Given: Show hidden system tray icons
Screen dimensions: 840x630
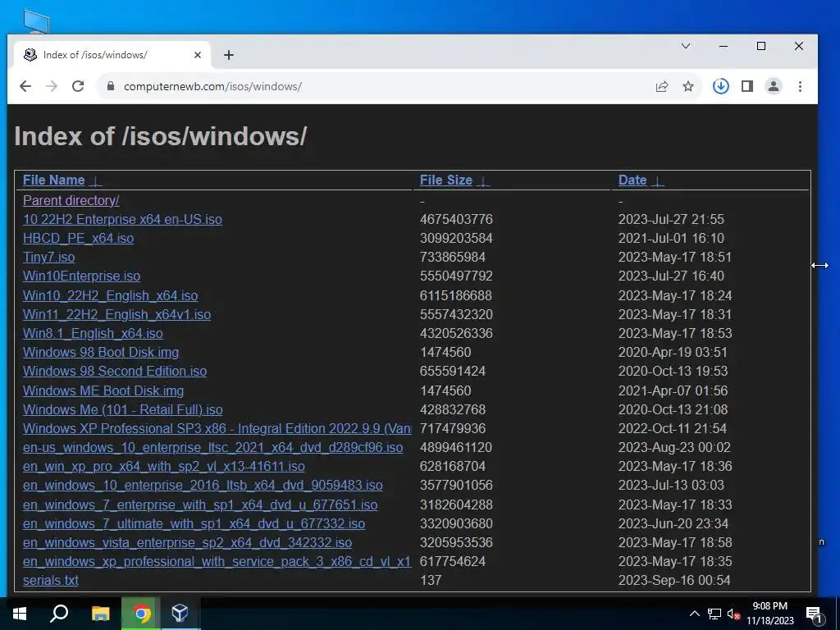Looking at the screenshot, I should (x=694, y=614).
